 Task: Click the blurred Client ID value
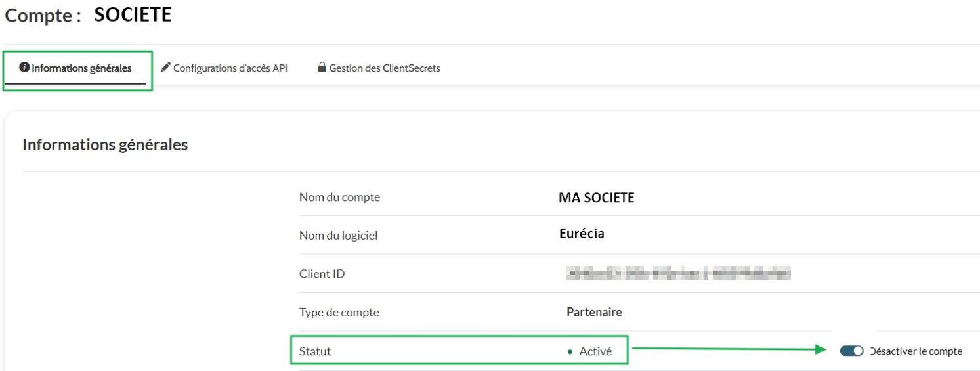pos(678,273)
